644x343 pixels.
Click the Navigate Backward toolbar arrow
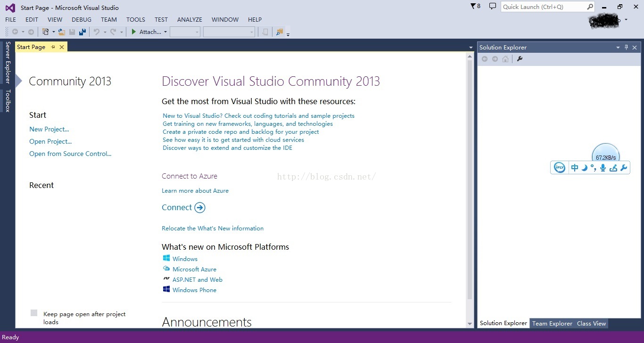click(15, 32)
